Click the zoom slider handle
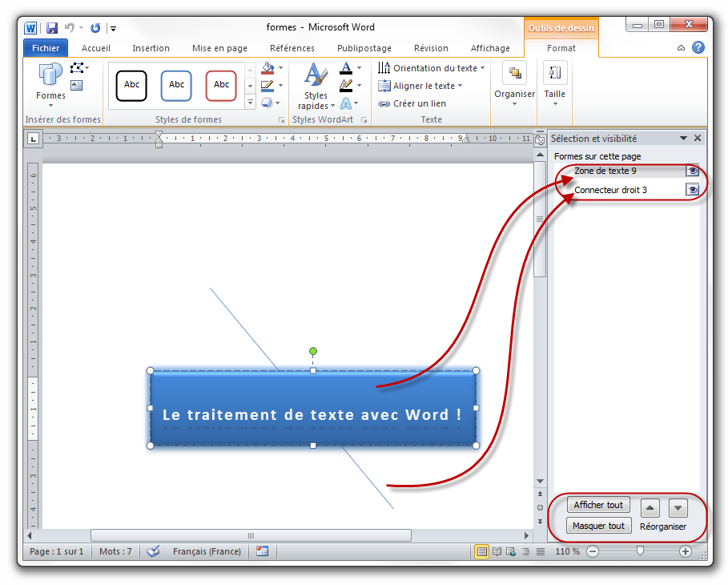The image size is (728, 585). pyautogui.click(x=639, y=551)
